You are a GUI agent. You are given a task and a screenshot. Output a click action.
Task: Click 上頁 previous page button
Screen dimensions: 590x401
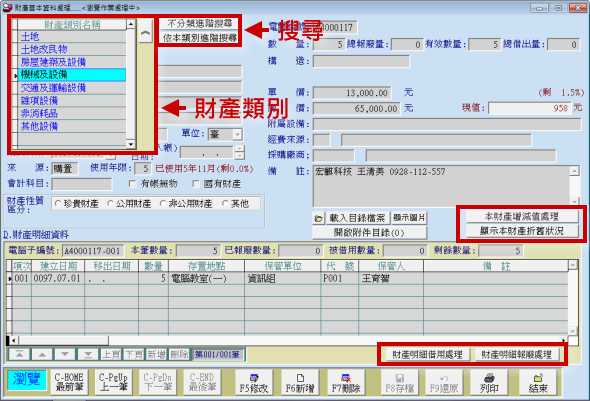(x=111, y=354)
